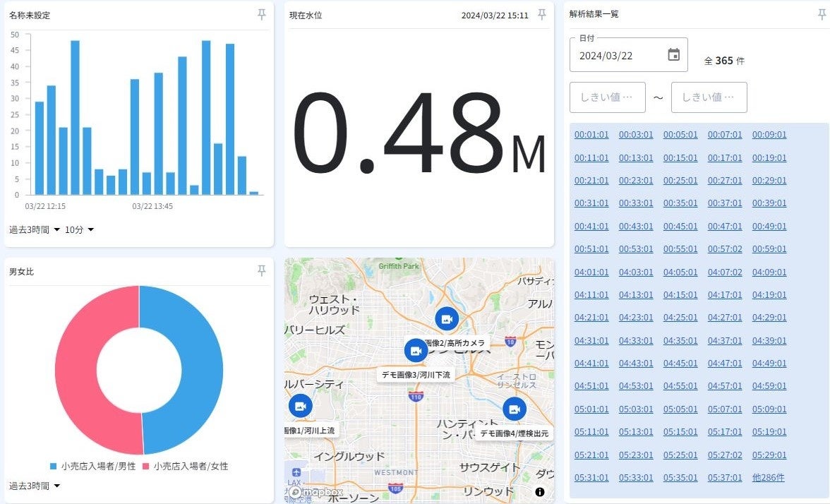Show the 他286件 remaining results link
The width and height of the screenshot is (830, 504).
point(768,477)
